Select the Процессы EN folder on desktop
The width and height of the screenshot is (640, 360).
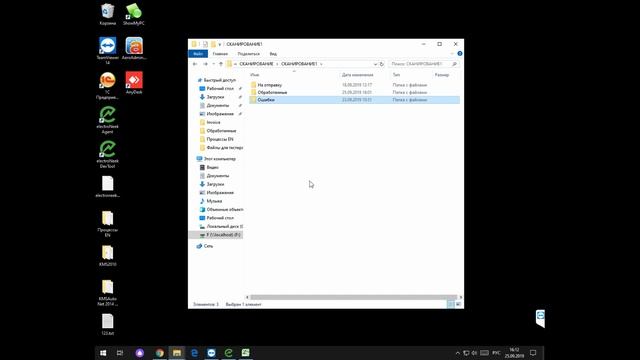pos(108,223)
